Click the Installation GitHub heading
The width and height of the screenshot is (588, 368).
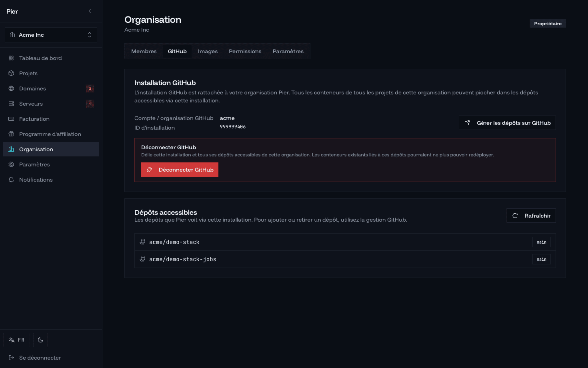pyautogui.click(x=165, y=83)
